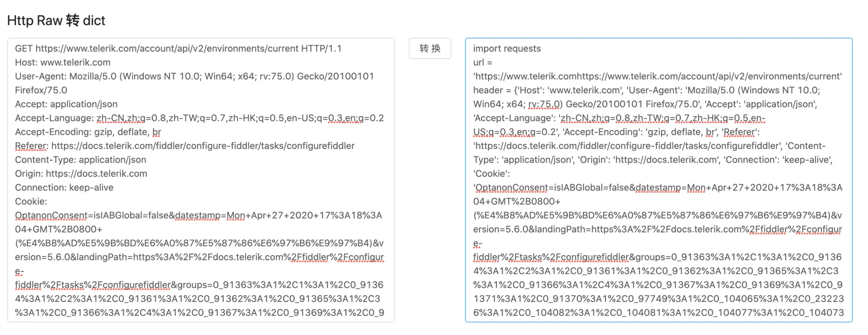Click the 'Http Raw 转 dict' page heading
The width and height of the screenshot is (868, 335).
pyautogui.click(x=56, y=20)
